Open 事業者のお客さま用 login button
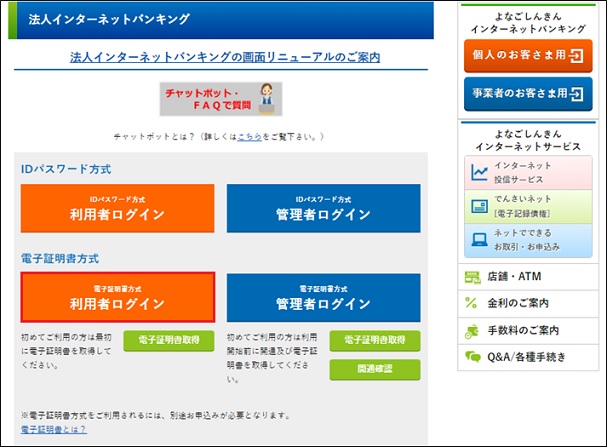The width and height of the screenshot is (607, 447). tap(528, 94)
